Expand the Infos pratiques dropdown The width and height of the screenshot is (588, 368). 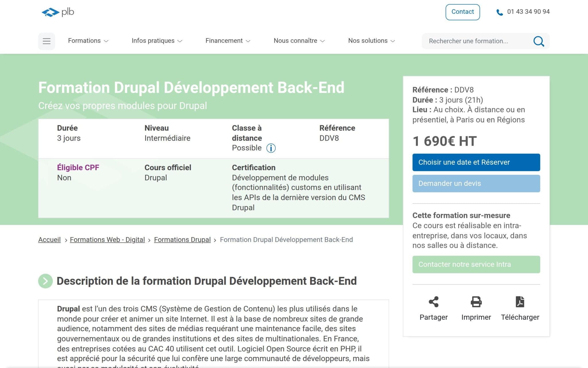pyautogui.click(x=157, y=41)
